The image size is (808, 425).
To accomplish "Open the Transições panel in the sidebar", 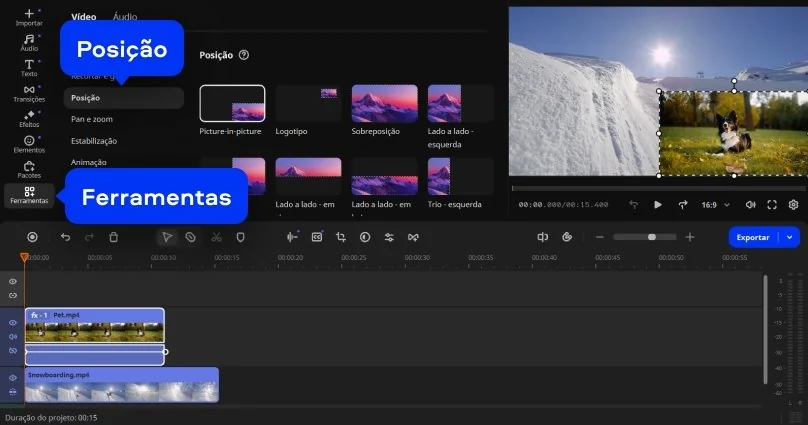I will 29,93.
